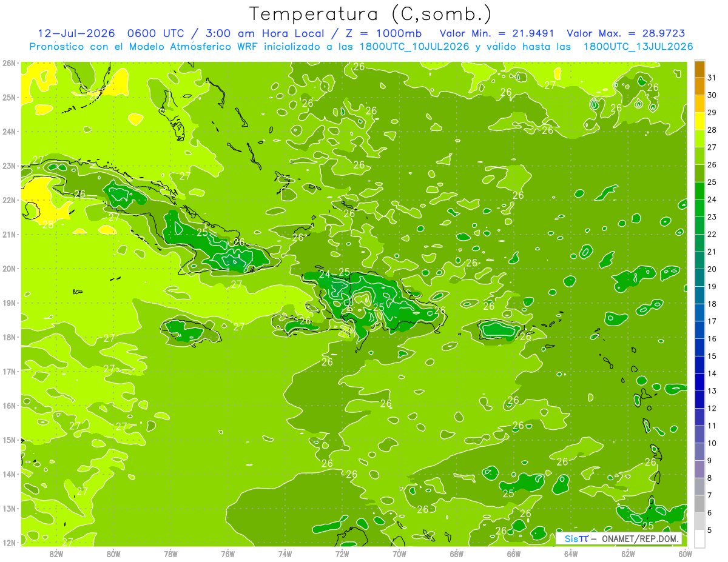Click legend value '31'
728x562 pixels.
(712, 78)
